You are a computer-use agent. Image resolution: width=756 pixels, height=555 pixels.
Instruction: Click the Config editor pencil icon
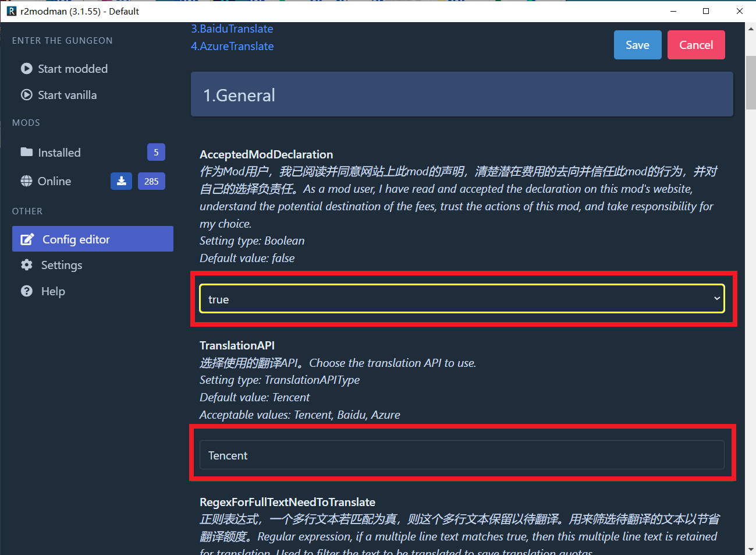point(27,239)
